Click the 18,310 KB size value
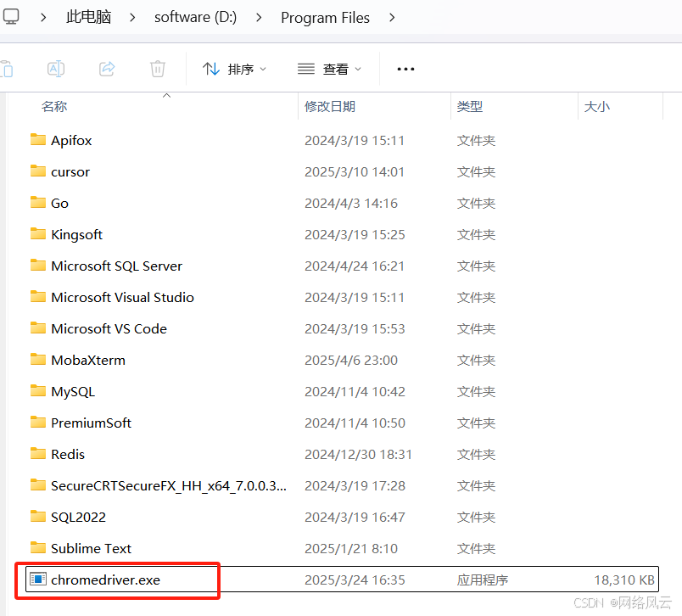The height and width of the screenshot is (616, 682). click(x=624, y=580)
